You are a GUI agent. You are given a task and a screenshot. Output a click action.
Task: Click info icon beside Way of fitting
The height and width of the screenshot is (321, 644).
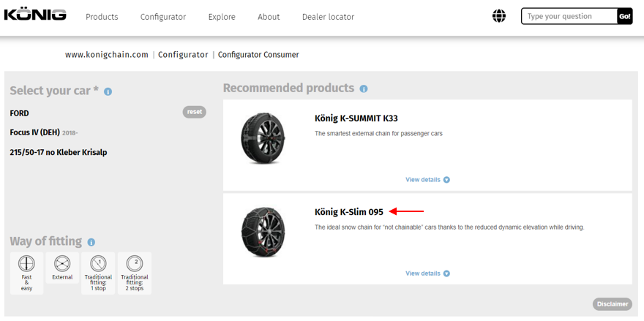click(91, 242)
